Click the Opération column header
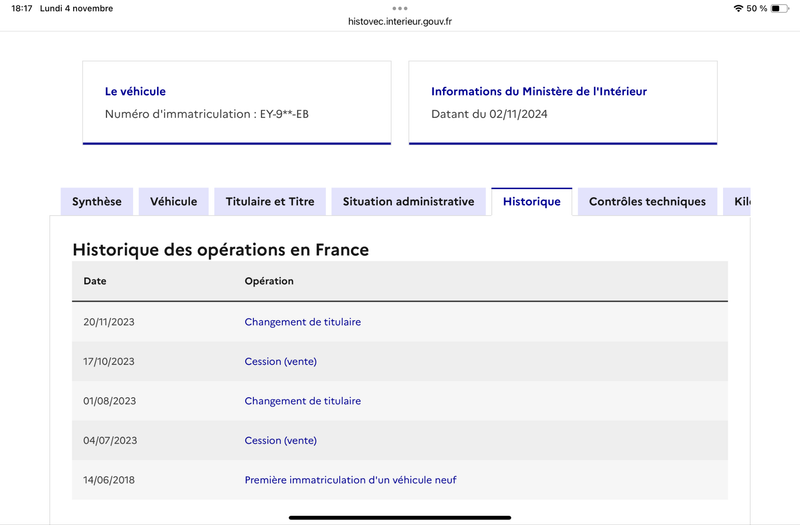This screenshot has width=800, height=525. point(269,281)
